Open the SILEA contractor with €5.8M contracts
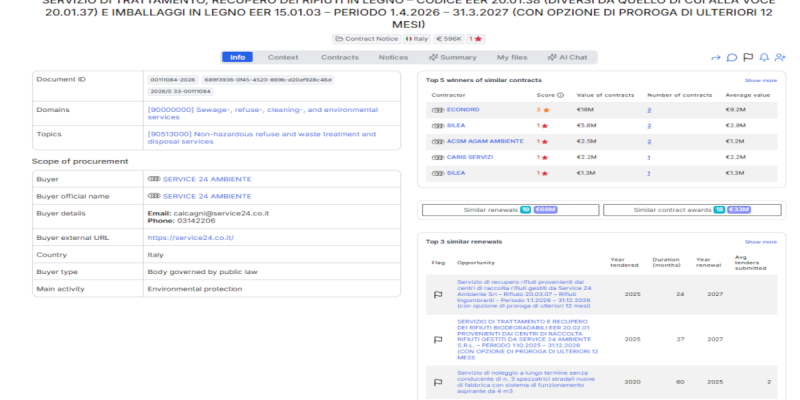 click(456, 126)
